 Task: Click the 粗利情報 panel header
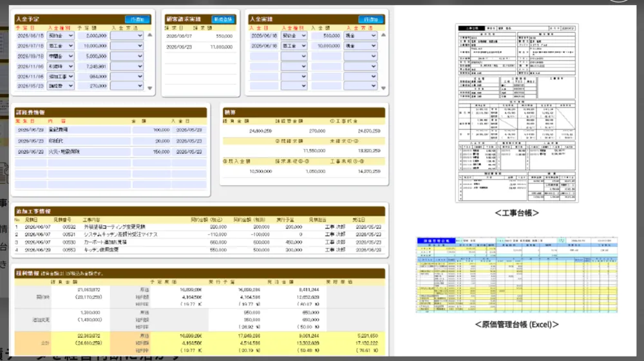pyautogui.click(x=200, y=273)
